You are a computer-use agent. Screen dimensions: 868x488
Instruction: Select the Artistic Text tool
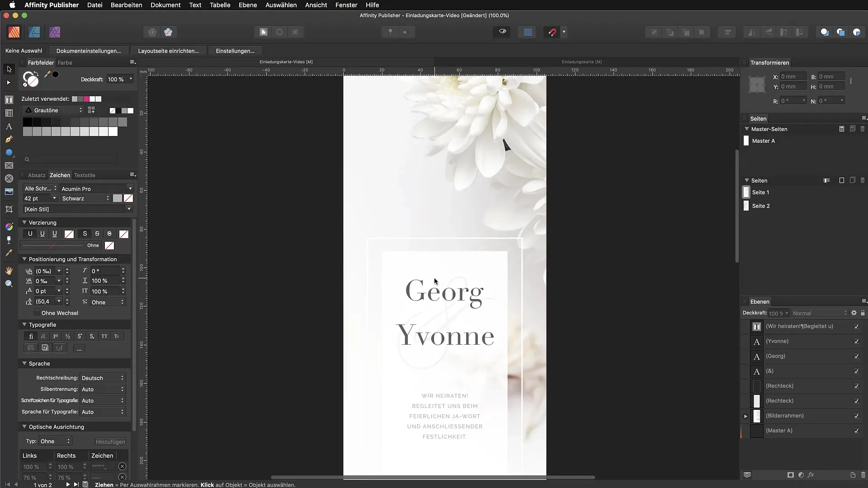coord(9,127)
